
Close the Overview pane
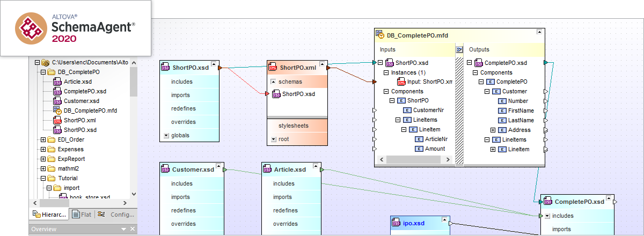pyautogui.click(x=133, y=230)
